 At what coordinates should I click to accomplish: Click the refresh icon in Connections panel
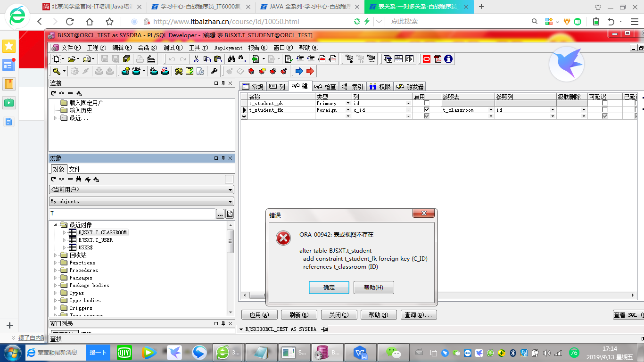pos(53,93)
